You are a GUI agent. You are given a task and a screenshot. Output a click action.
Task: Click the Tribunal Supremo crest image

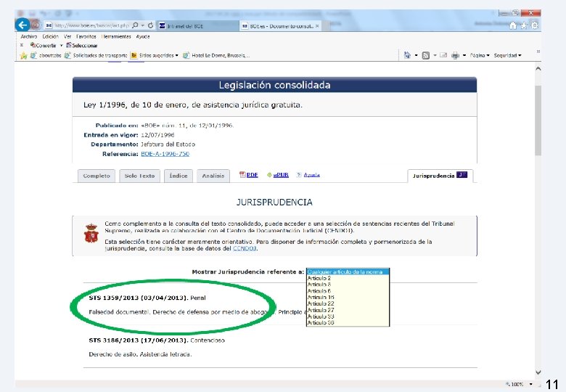91,233
